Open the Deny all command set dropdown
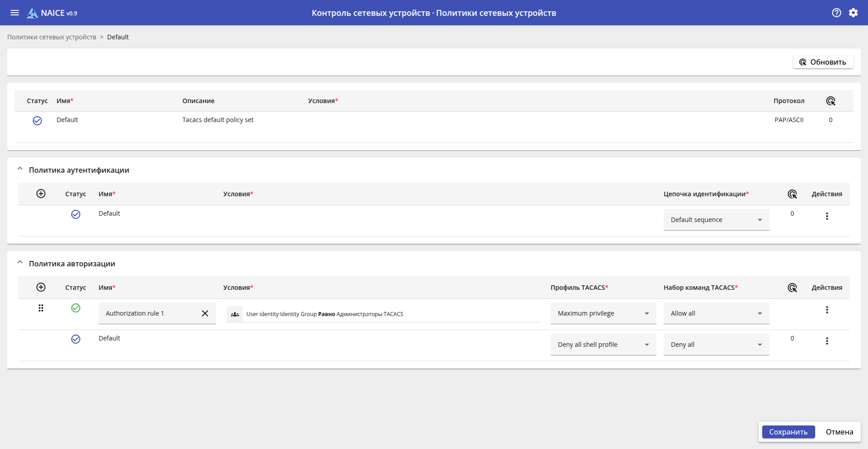This screenshot has height=449, width=868. pyautogui.click(x=716, y=345)
